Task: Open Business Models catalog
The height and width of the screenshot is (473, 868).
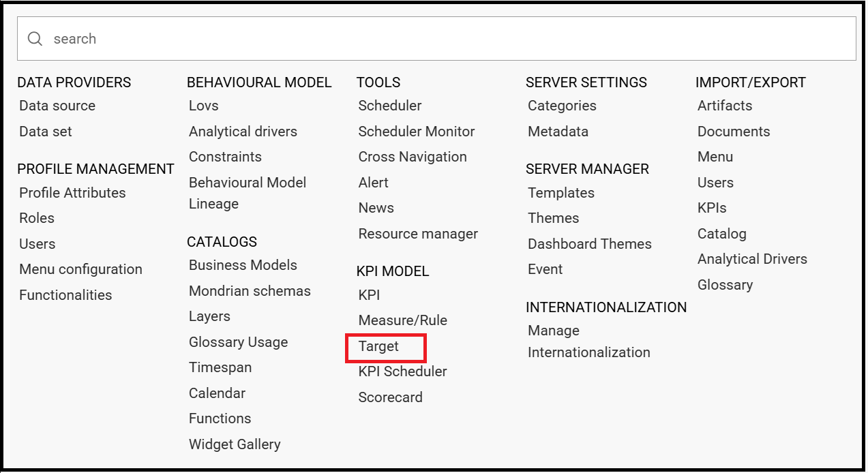Action: click(x=243, y=265)
